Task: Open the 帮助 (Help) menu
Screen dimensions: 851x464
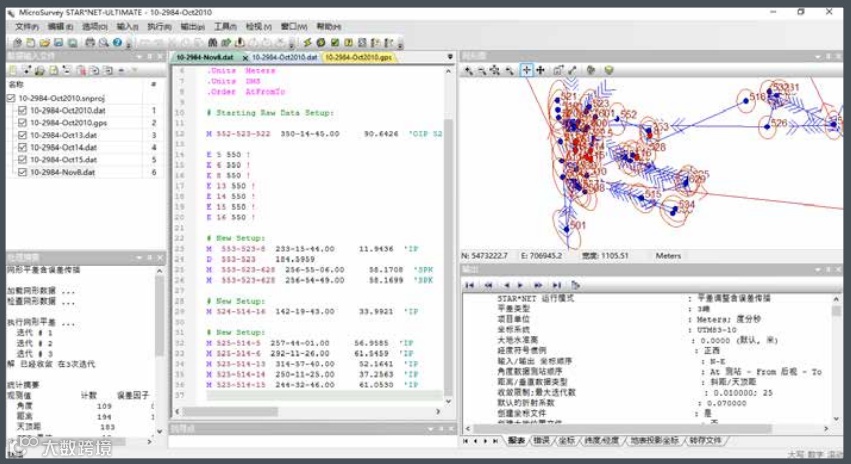Action: pyautogui.click(x=328, y=27)
